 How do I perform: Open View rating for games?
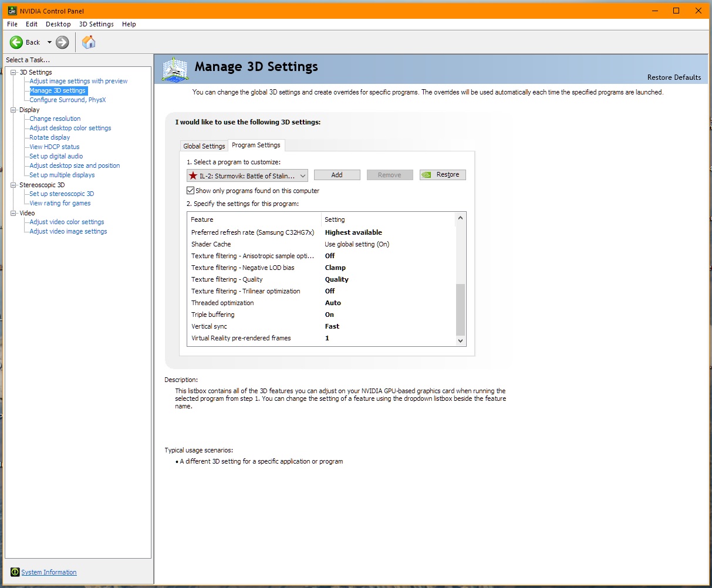tap(60, 203)
